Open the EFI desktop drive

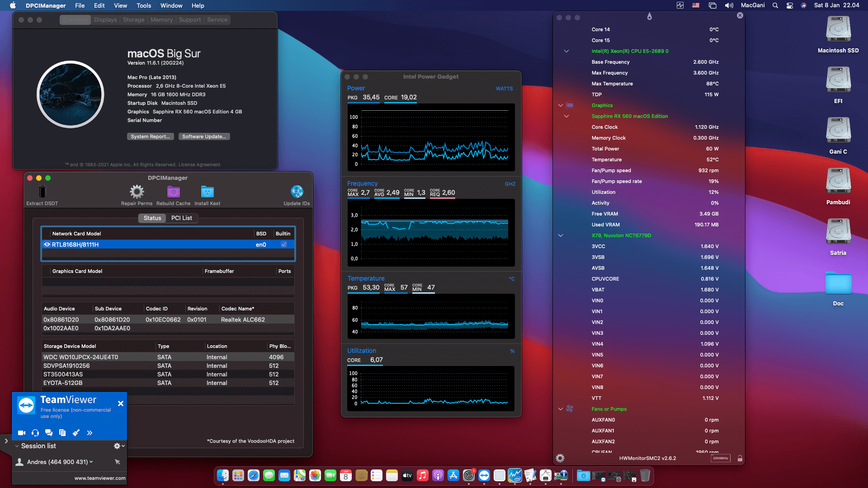click(x=838, y=80)
